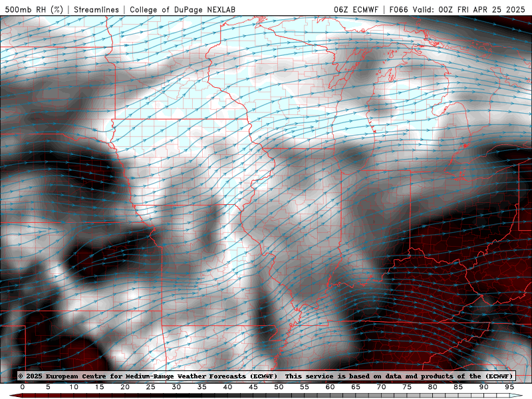Click the "35" label on color scale

pyautogui.click(x=202, y=387)
